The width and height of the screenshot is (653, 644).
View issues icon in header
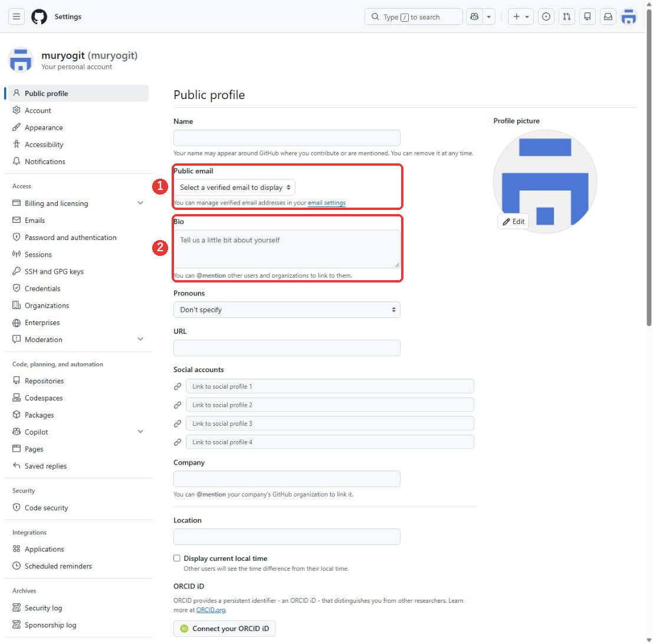pos(546,17)
